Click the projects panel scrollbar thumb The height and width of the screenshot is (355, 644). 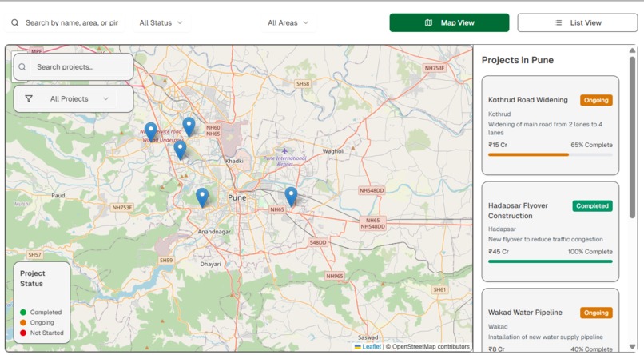pyautogui.click(x=632, y=138)
